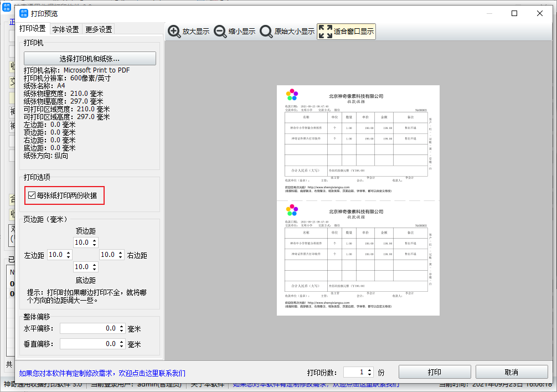Increase the right margin value
The image size is (557, 392).
tap(121, 252)
